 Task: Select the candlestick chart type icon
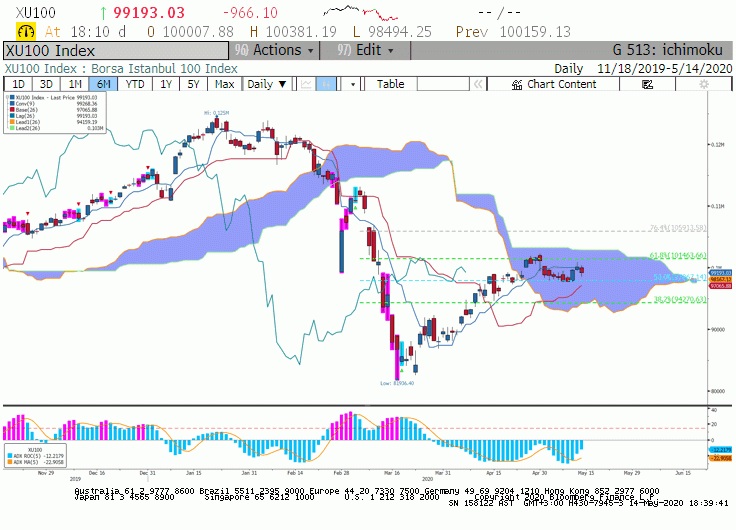326,84
